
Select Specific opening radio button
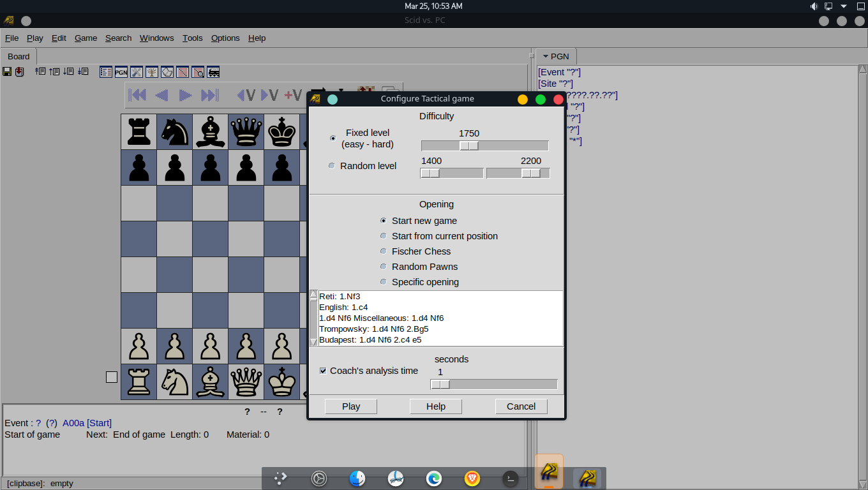[x=383, y=282]
